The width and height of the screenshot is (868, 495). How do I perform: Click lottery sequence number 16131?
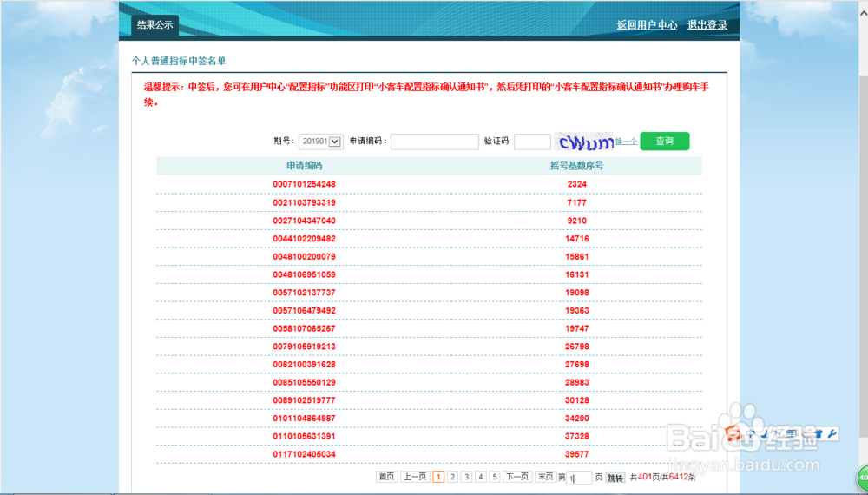[577, 274]
